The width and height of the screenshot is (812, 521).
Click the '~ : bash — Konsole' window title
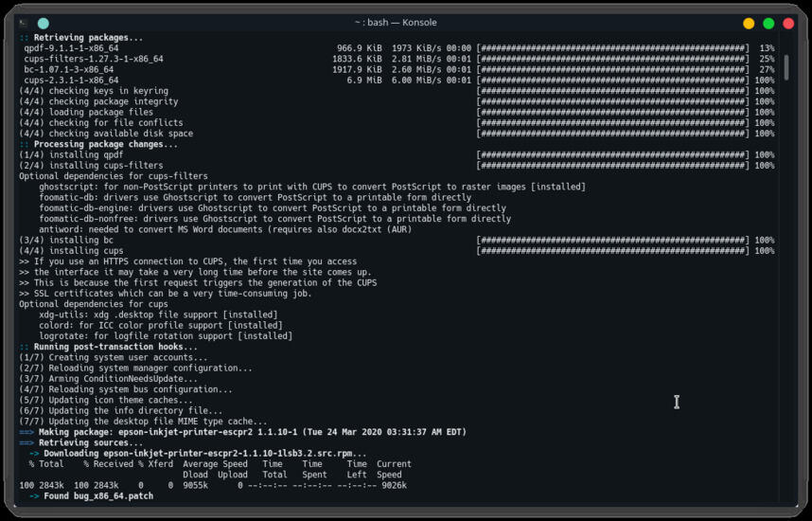click(396, 23)
